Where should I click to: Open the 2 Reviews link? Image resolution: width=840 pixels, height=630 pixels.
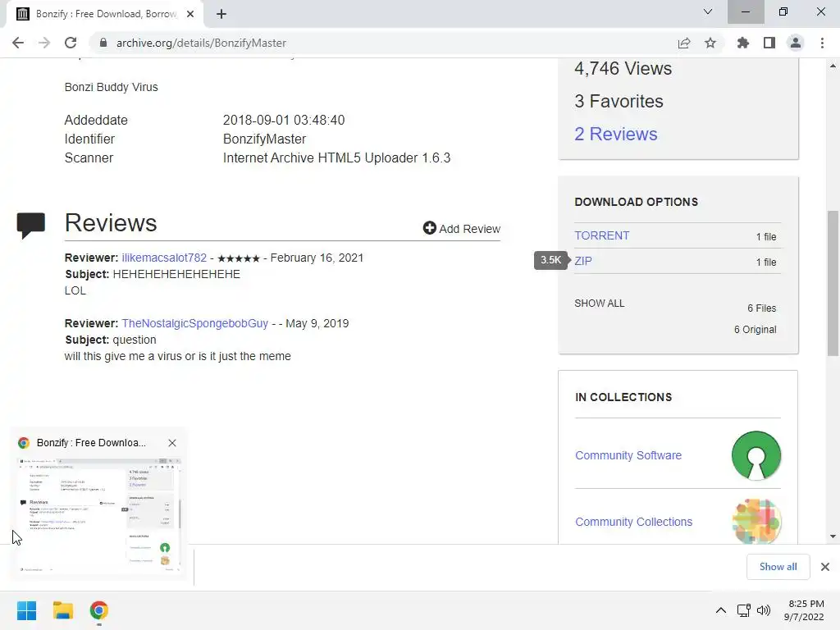click(x=615, y=134)
